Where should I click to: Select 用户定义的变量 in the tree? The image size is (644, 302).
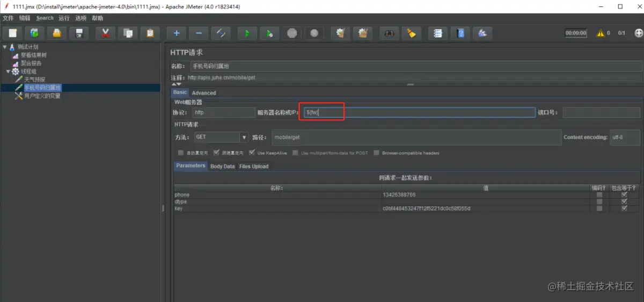pyautogui.click(x=42, y=96)
